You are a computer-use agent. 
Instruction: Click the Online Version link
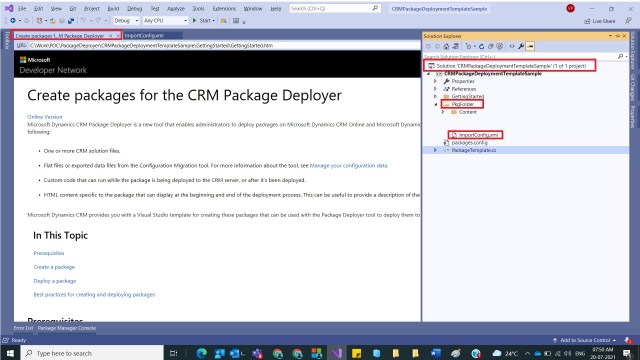(44, 117)
